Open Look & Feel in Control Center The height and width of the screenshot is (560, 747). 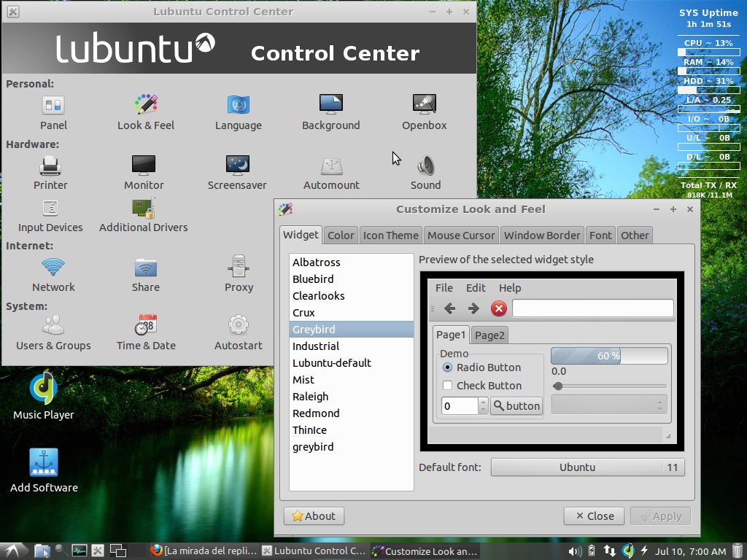pos(146,104)
